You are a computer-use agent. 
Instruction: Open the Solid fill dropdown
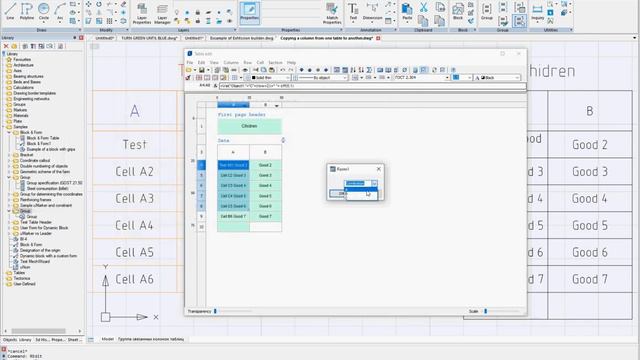pyautogui.click(x=287, y=78)
